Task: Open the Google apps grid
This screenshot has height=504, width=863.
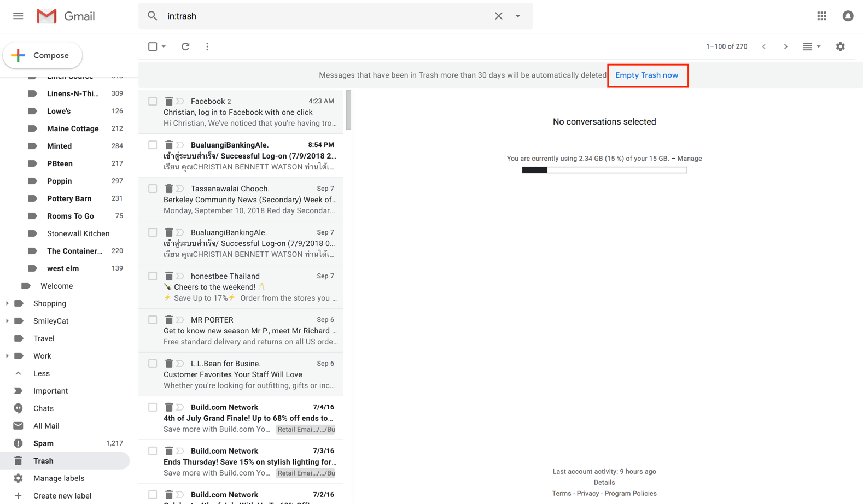Action: [x=821, y=16]
